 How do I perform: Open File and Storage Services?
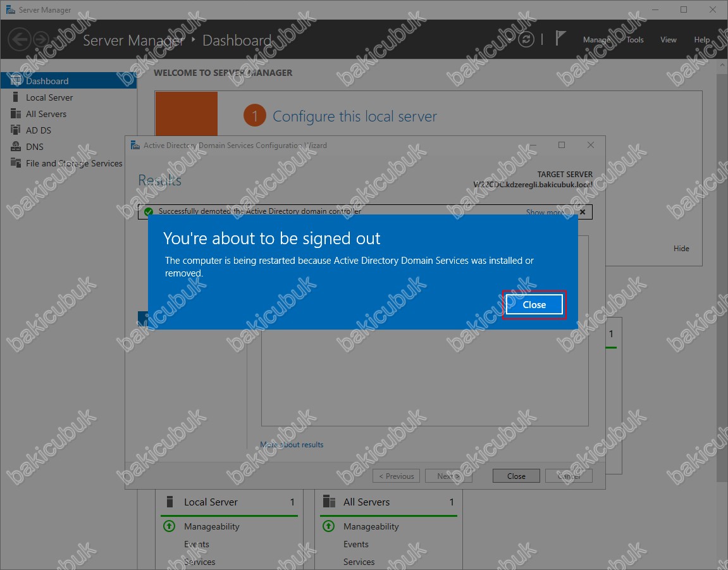(69, 163)
